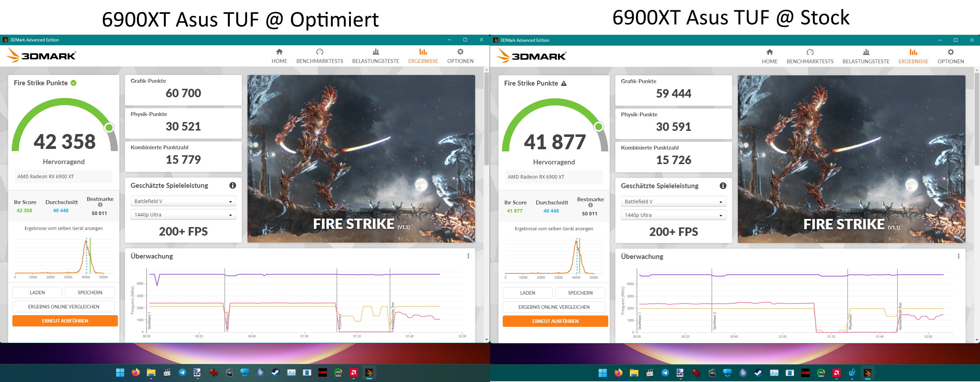The image size is (980, 382).
Task: Click the 3DMARK logo
Action: (41, 55)
